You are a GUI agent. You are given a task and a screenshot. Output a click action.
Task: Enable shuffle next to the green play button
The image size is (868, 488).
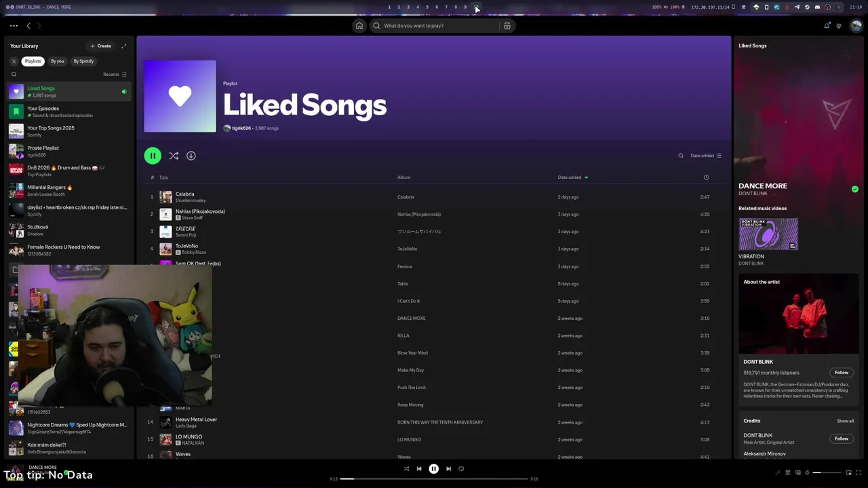[x=174, y=156]
